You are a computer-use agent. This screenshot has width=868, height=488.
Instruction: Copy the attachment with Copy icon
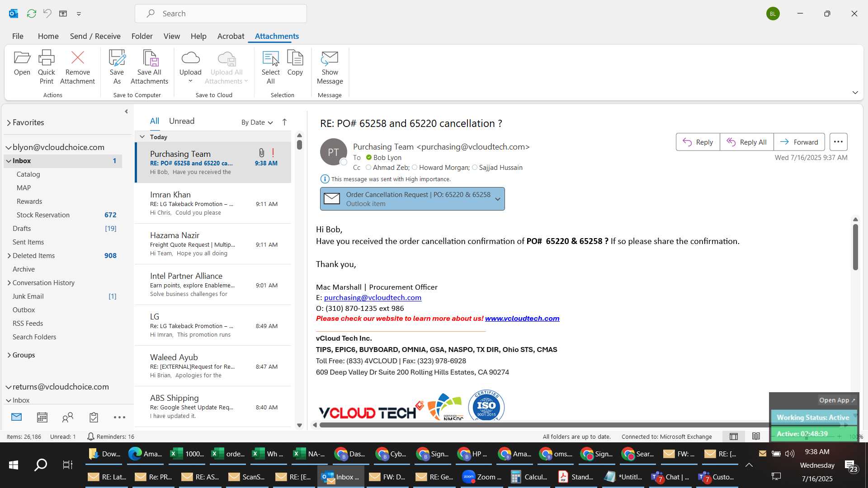295,63
